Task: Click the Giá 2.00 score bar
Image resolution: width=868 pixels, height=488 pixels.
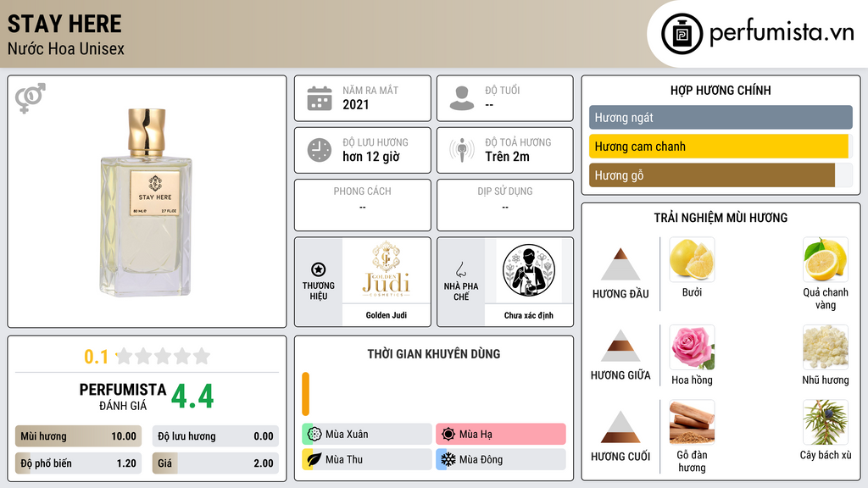Action: click(x=215, y=463)
